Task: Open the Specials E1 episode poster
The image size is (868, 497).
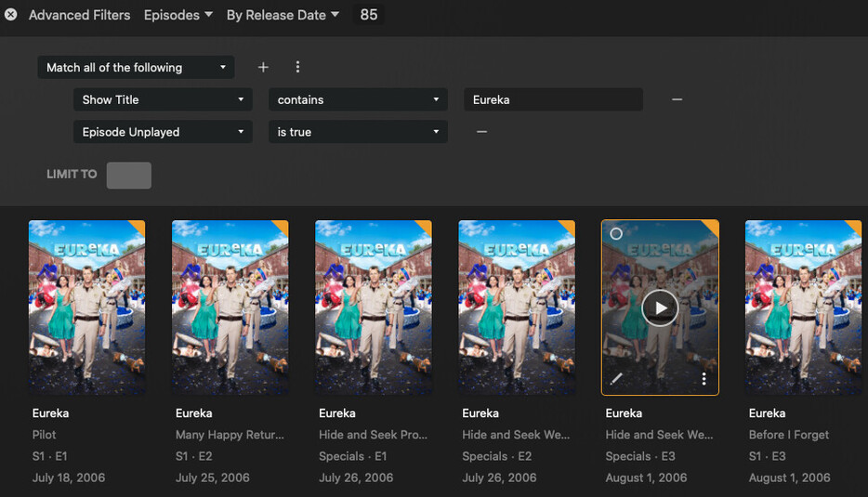Action: [374, 307]
